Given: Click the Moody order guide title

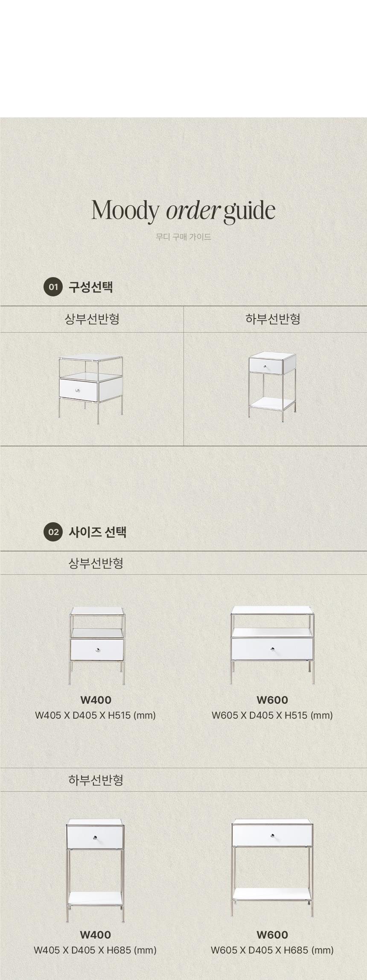Looking at the screenshot, I should point(183,211).
